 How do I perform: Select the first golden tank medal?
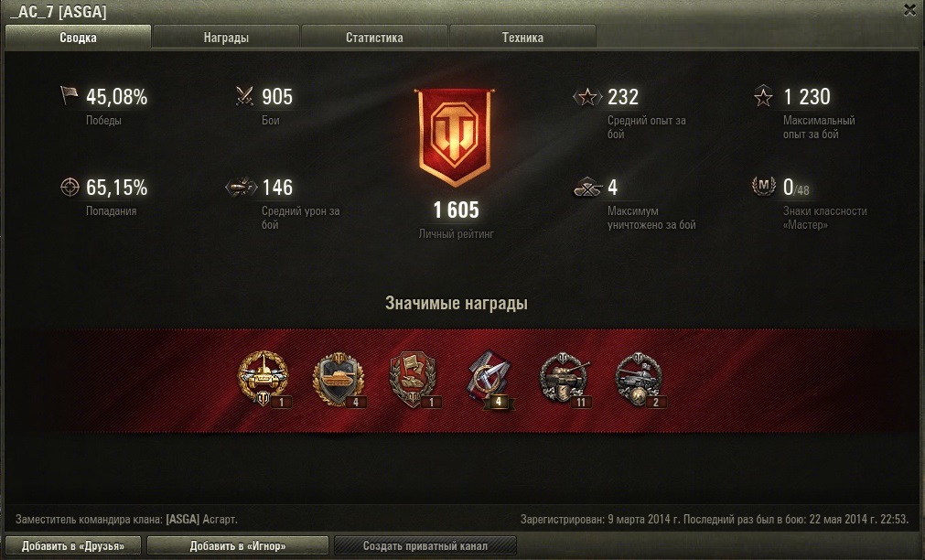point(264,378)
